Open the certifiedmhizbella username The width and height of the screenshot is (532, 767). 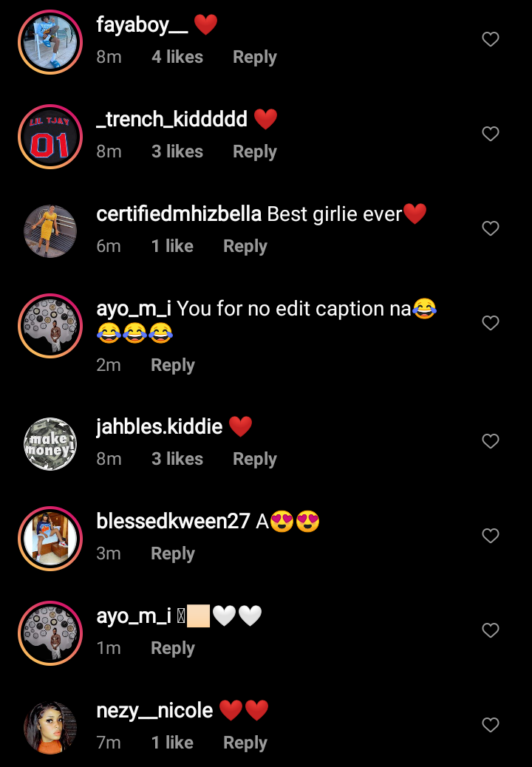179,214
